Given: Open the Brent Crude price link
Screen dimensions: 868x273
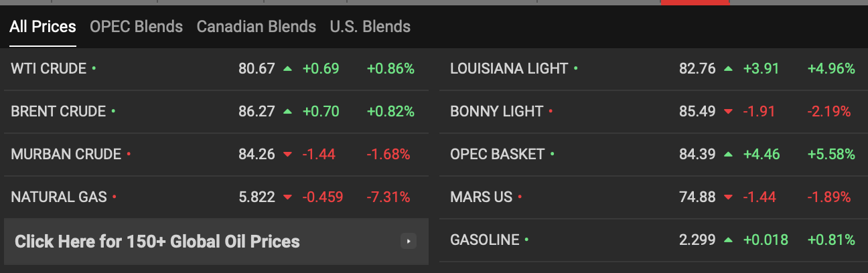Looking at the screenshot, I should [x=58, y=111].
